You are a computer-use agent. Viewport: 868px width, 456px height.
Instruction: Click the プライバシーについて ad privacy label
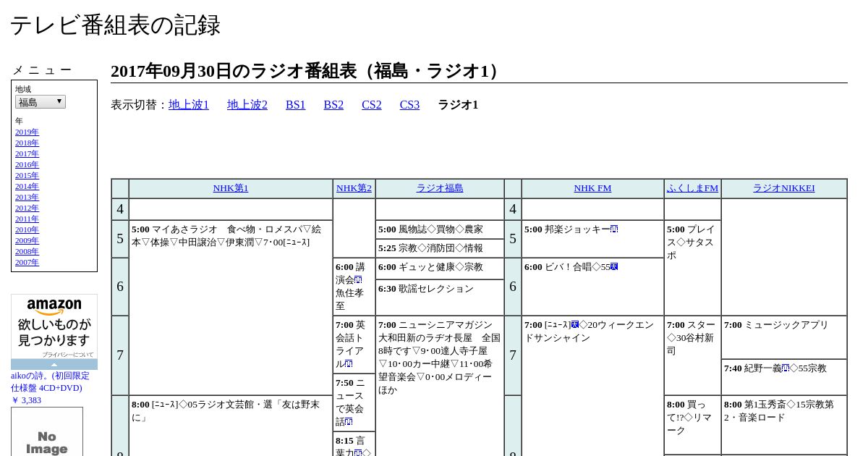pyautogui.click(x=68, y=355)
